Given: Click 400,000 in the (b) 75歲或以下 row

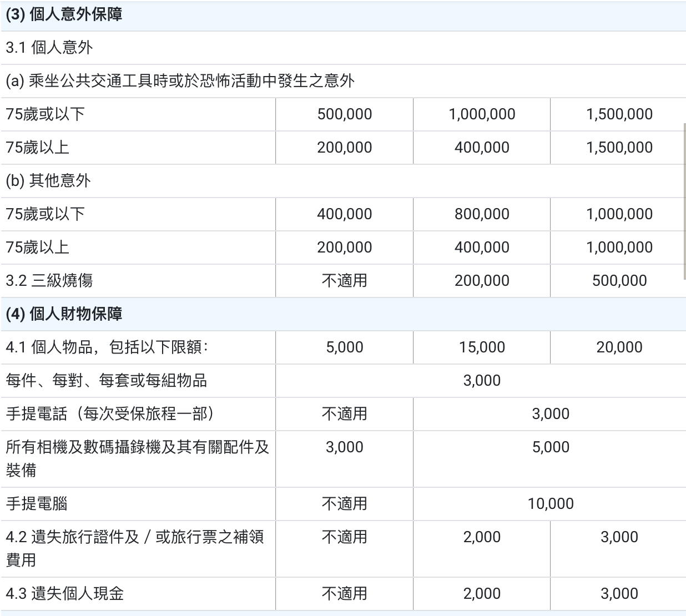Looking at the screenshot, I should [x=345, y=214].
